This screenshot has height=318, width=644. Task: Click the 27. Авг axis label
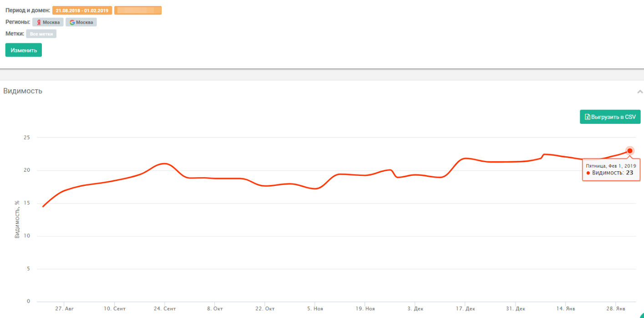[x=64, y=309]
